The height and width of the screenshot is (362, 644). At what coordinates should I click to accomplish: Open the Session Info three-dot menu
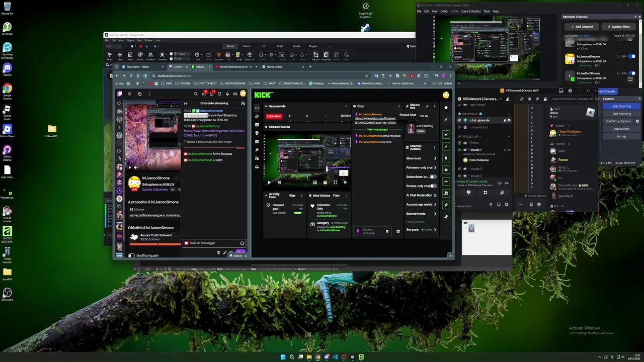[346, 106]
